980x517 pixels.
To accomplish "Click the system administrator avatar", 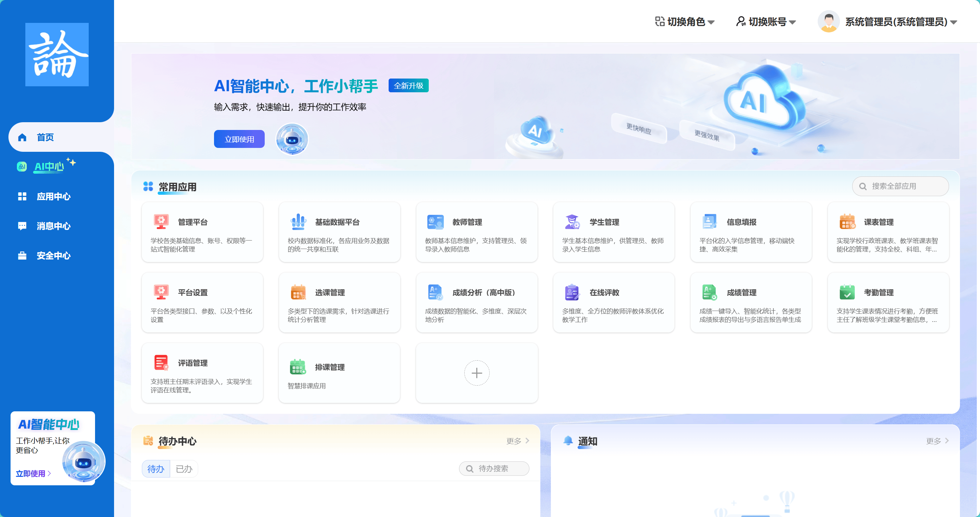I will [829, 22].
